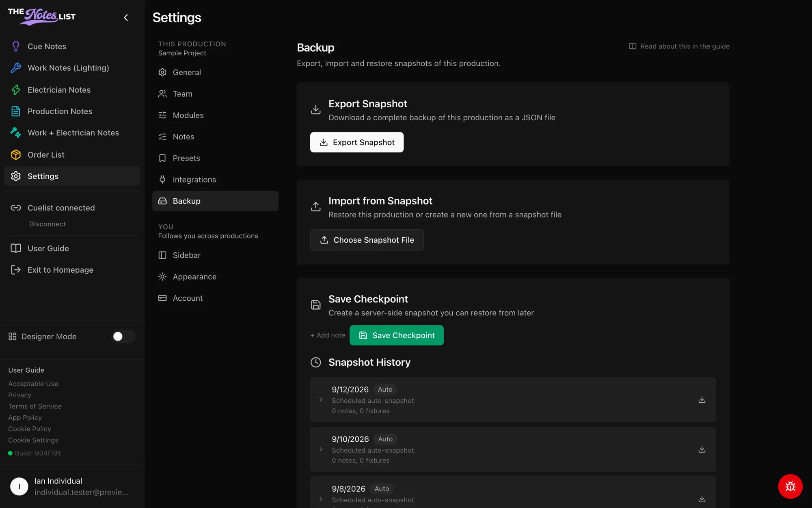
Task: Click The Notes List logo
Action: pyautogui.click(x=42, y=16)
